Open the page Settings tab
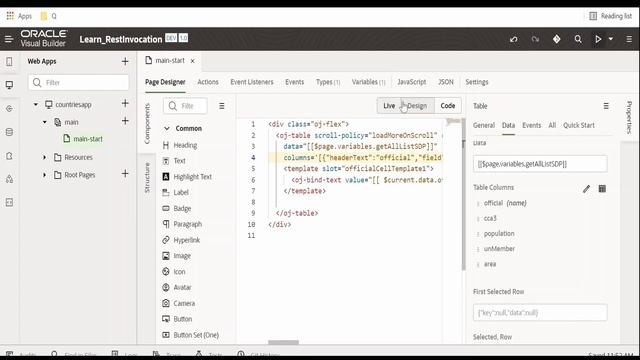The image size is (640, 360). 476,82
